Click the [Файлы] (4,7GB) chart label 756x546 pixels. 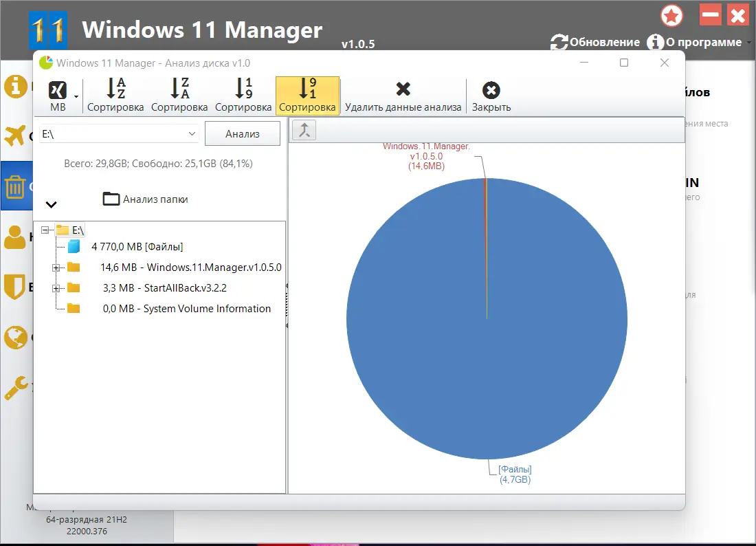[515, 474]
